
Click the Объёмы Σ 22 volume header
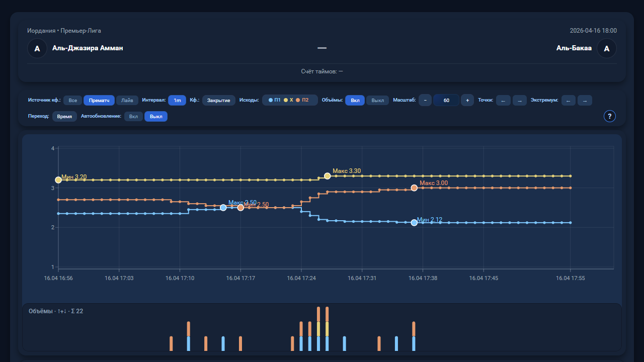click(x=56, y=311)
